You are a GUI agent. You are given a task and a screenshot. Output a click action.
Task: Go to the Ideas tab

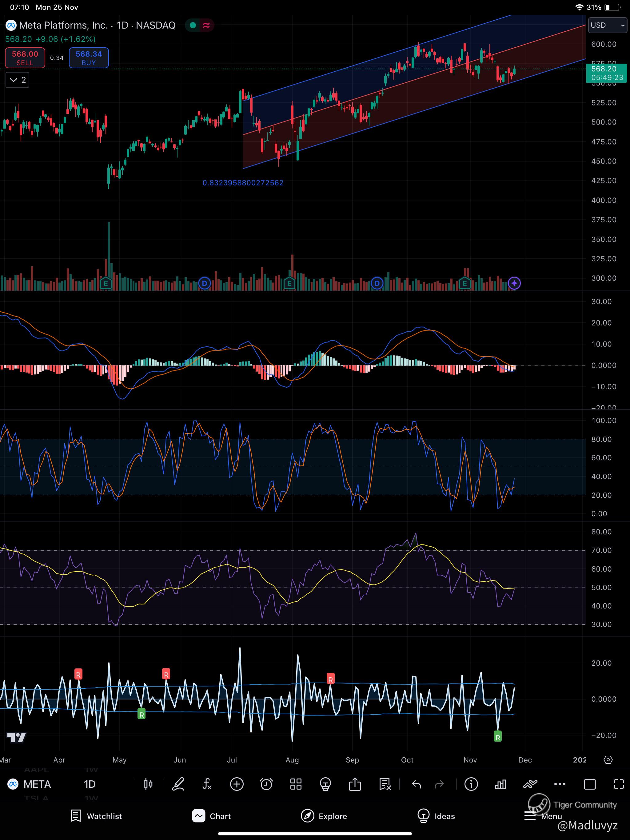tap(436, 816)
